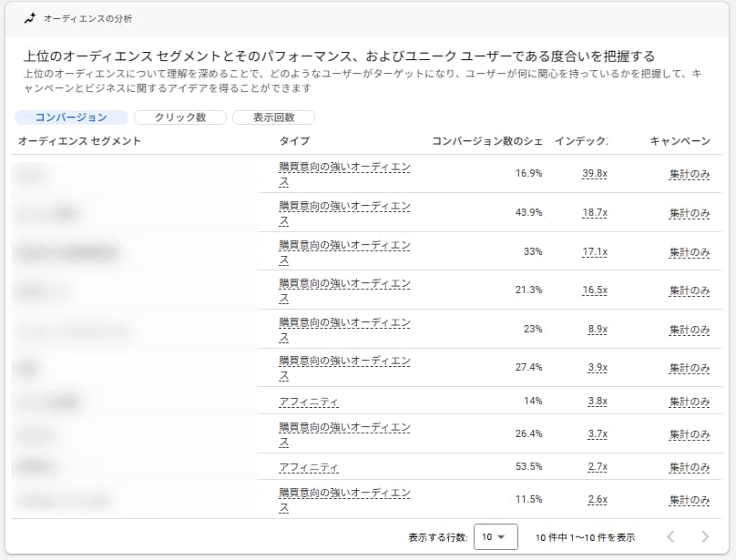
Task: Sort by オーディエンス セグメント column header
Action: 79,141
